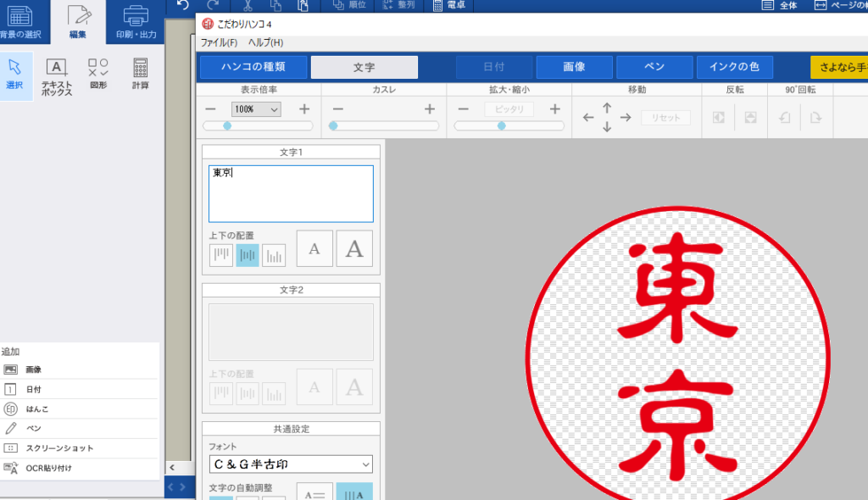
Task: Click the large A font size button
Action: click(354, 248)
